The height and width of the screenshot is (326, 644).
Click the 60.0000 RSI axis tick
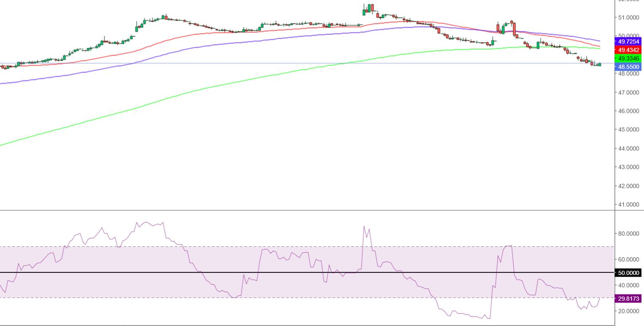[629, 259]
